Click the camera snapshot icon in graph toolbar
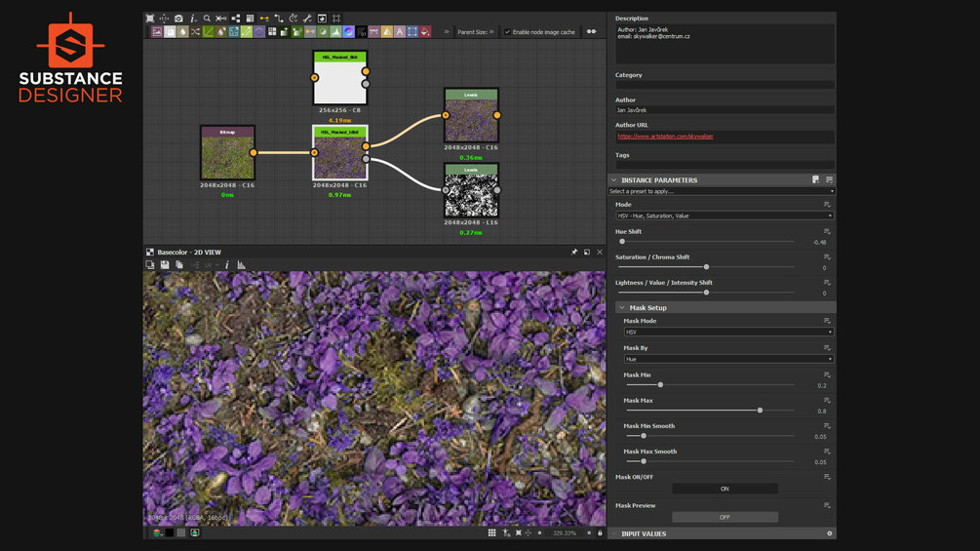The height and width of the screenshot is (551, 980). pyautogui.click(x=178, y=18)
